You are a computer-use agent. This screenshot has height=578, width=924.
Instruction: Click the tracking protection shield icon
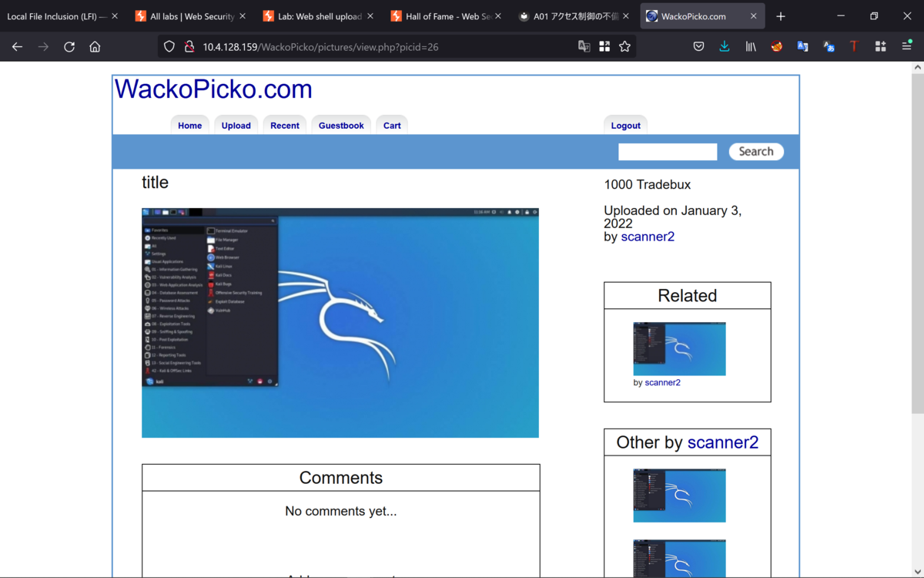[x=169, y=47]
